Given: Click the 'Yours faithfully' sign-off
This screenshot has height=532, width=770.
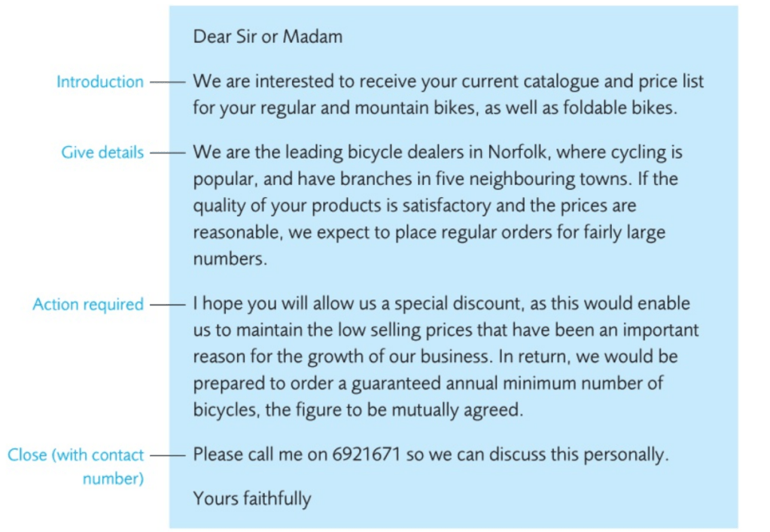Looking at the screenshot, I should 251,497.
